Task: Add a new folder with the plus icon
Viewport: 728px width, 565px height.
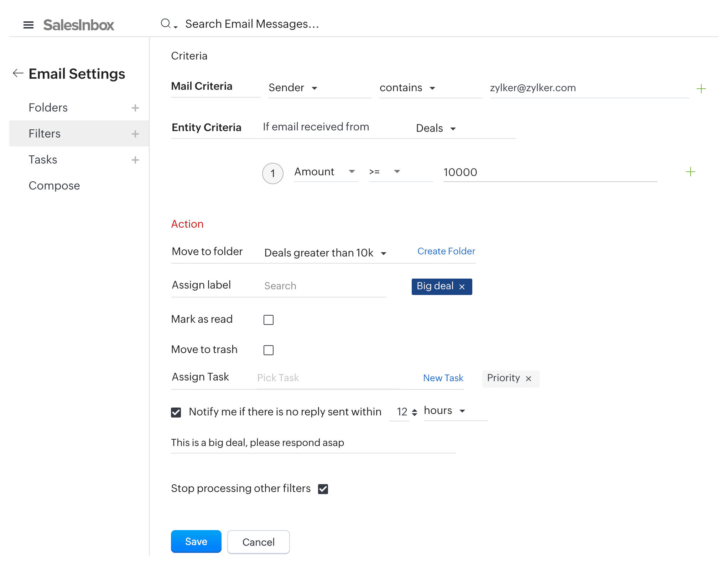Action: 135,108
